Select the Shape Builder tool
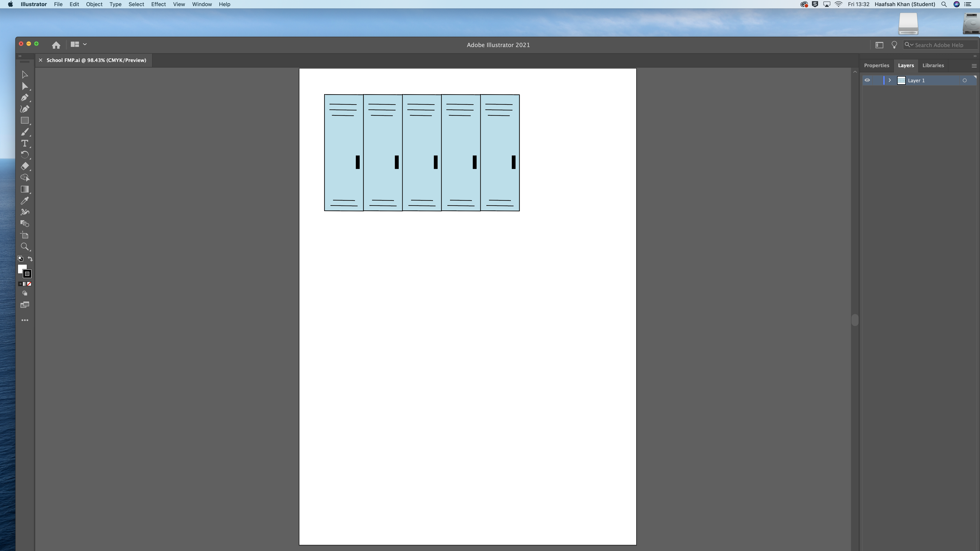 click(25, 178)
